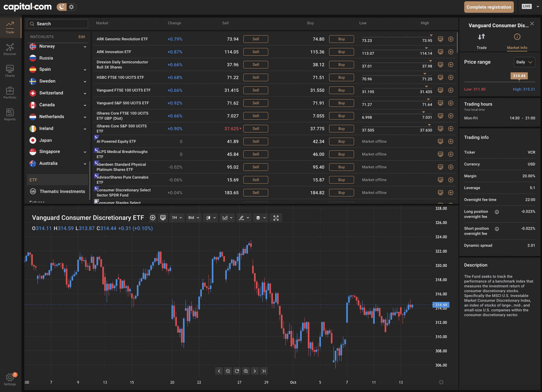542x392 pixels.
Task: Expand the Australia watchlist group
Action: (x=85, y=164)
